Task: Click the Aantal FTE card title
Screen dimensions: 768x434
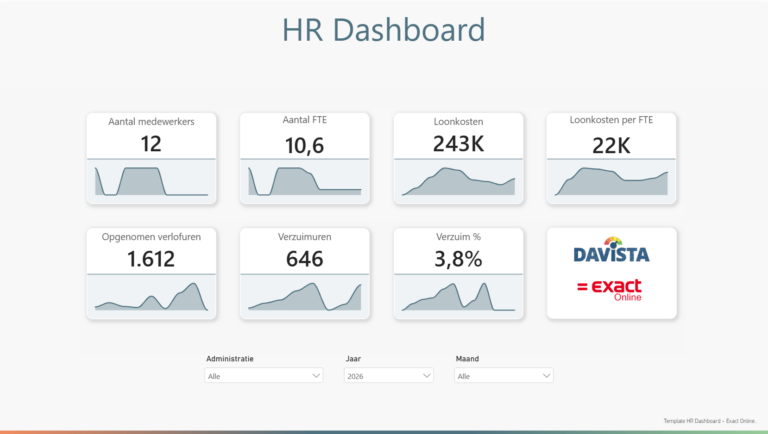Action: (x=305, y=120)
